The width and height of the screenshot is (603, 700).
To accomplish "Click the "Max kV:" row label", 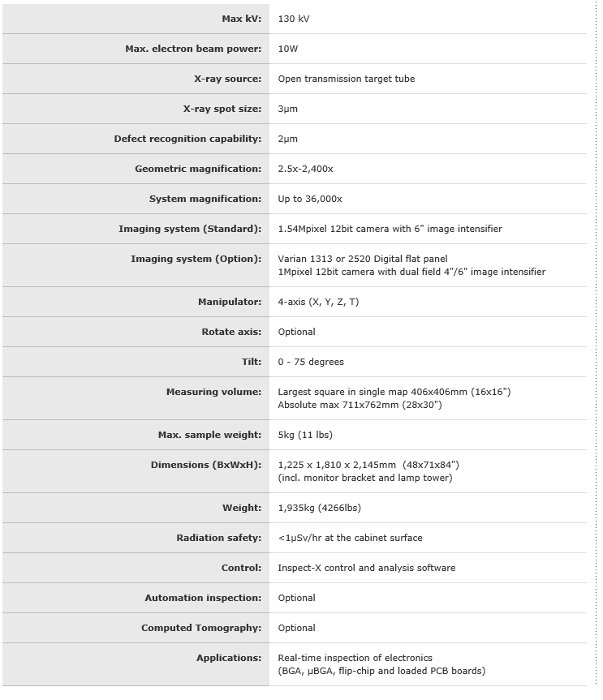I will [241, 19].
